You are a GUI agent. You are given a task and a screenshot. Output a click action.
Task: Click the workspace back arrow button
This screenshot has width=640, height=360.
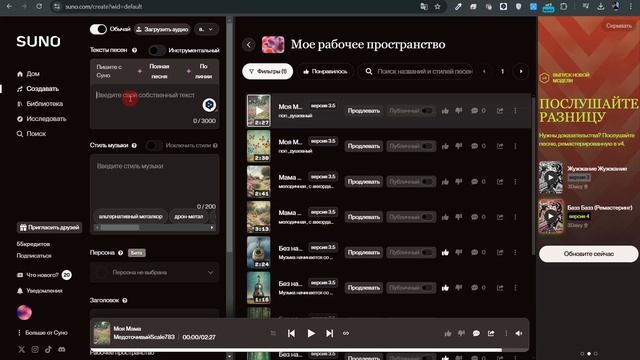[x=249, y=44]
